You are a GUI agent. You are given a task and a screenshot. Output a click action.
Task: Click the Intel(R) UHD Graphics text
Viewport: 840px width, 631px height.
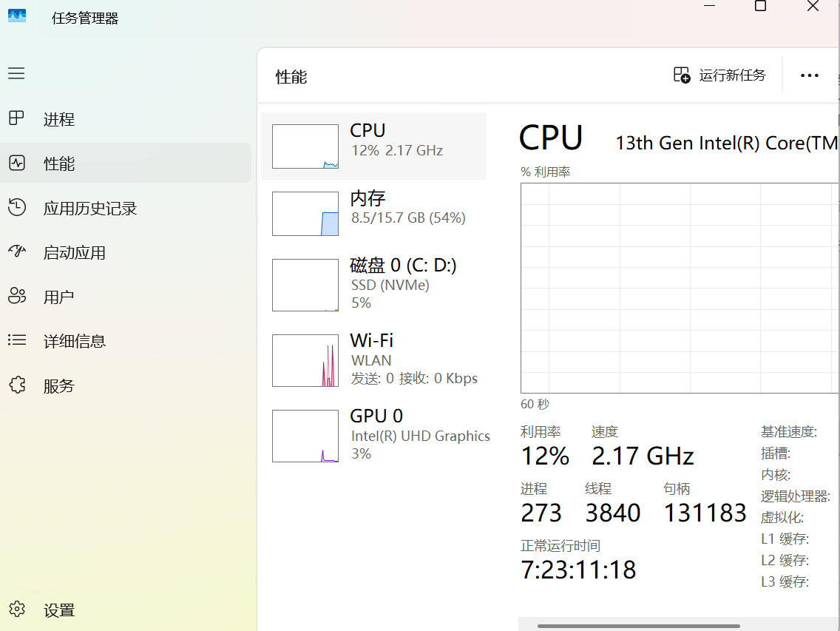pyautogui.click(x=421, y=436)
